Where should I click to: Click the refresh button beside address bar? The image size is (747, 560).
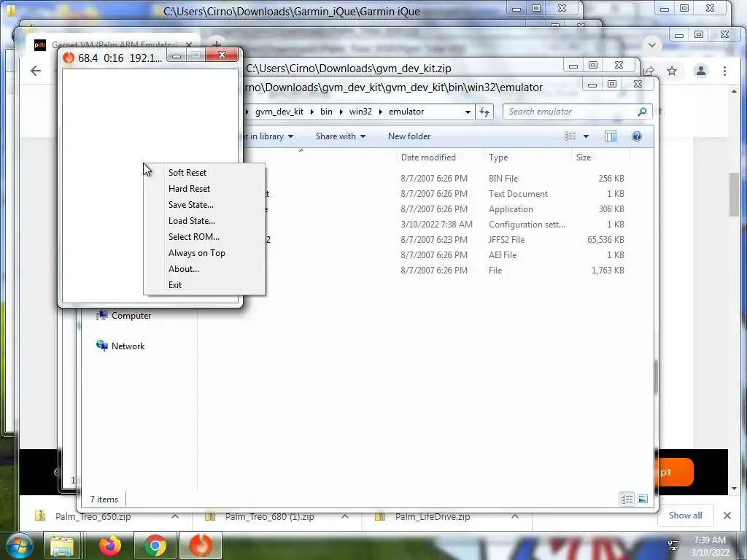coord(484,112)
